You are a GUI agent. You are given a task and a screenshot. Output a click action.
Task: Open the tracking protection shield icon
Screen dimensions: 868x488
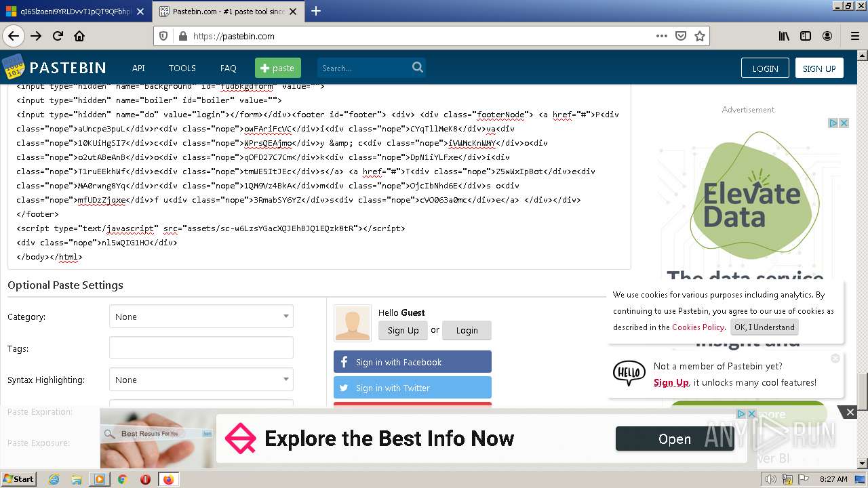(163, 36)
